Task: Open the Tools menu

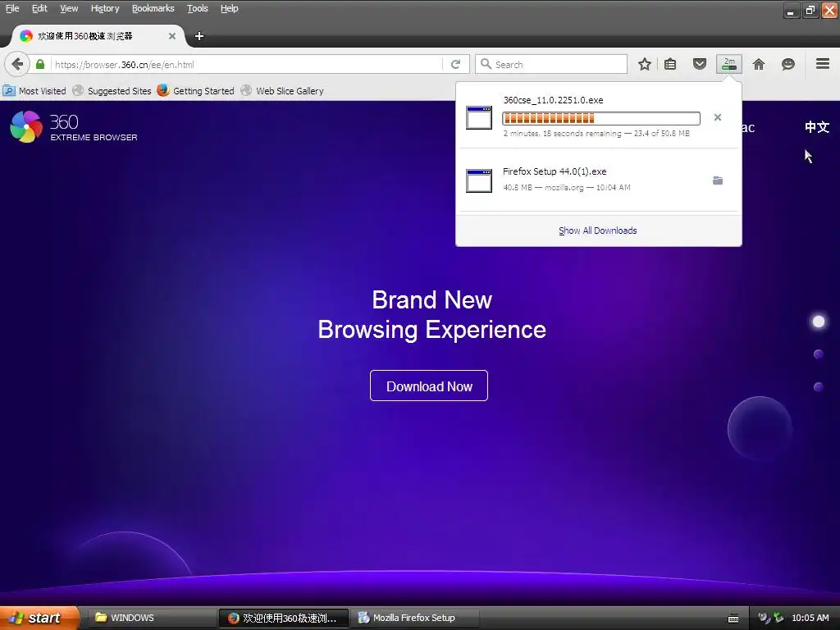Action: [198, 8]
